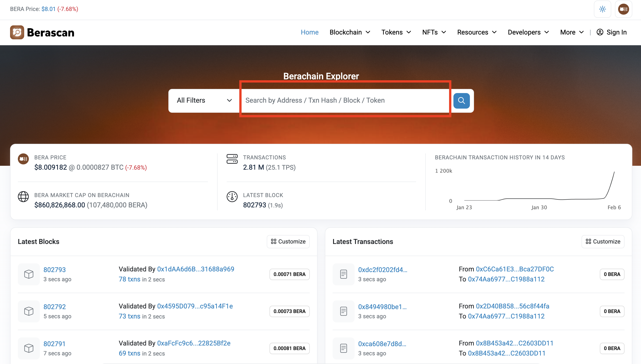
Task: Click the BERA bear network icon
Action: click(623, 9)
